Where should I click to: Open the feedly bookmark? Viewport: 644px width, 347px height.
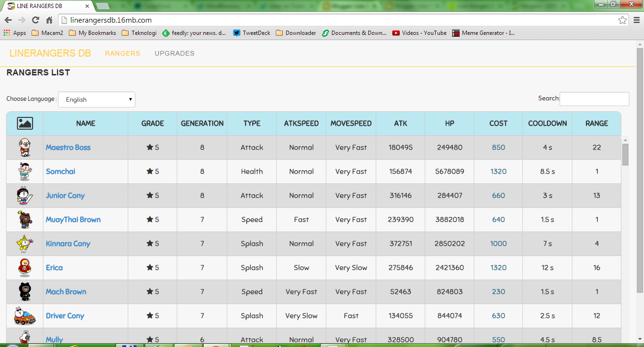click(x=194, y=33)
